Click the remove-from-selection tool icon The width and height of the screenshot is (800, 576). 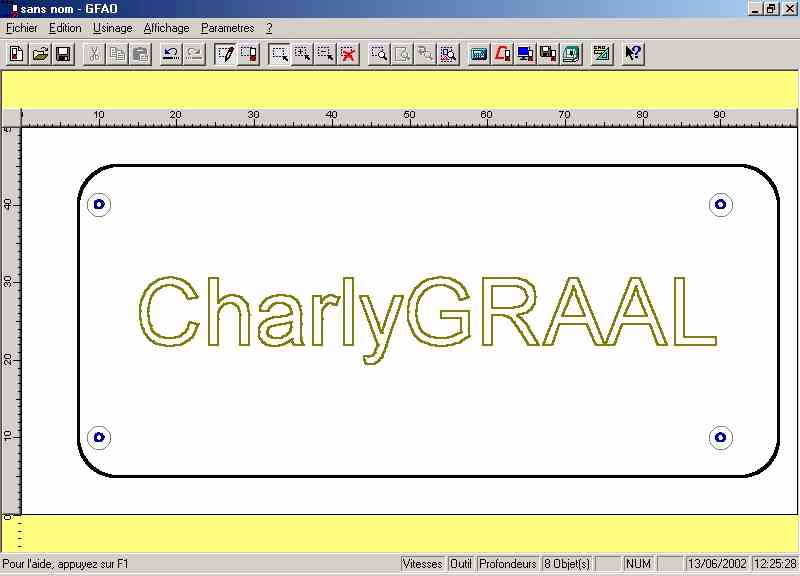point(326,54)
